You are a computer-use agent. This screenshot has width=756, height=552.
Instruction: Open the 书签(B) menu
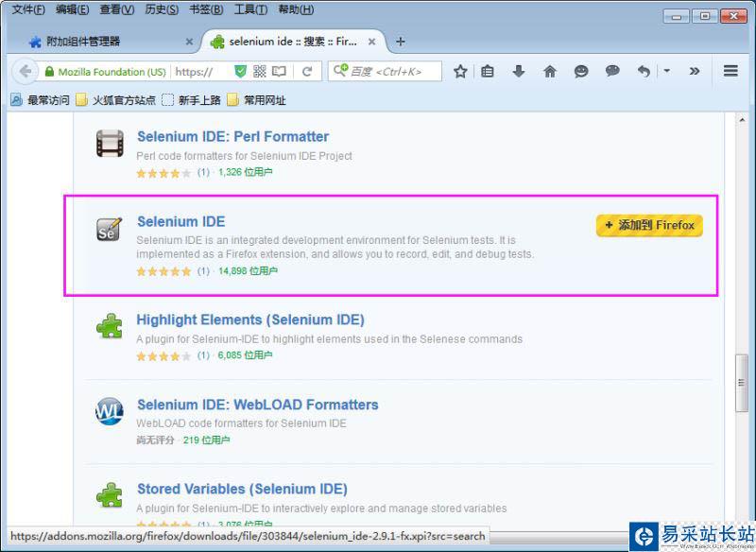coord(206,9)
